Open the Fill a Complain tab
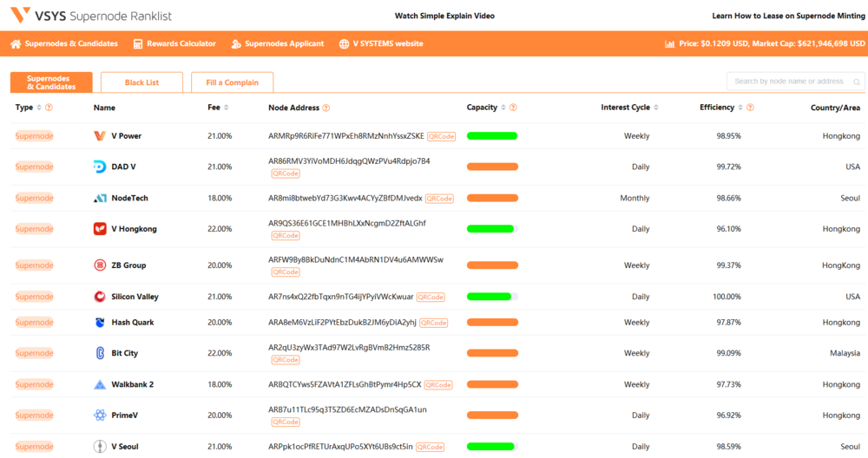The image size is (868, 458). [x=232, y=82]
